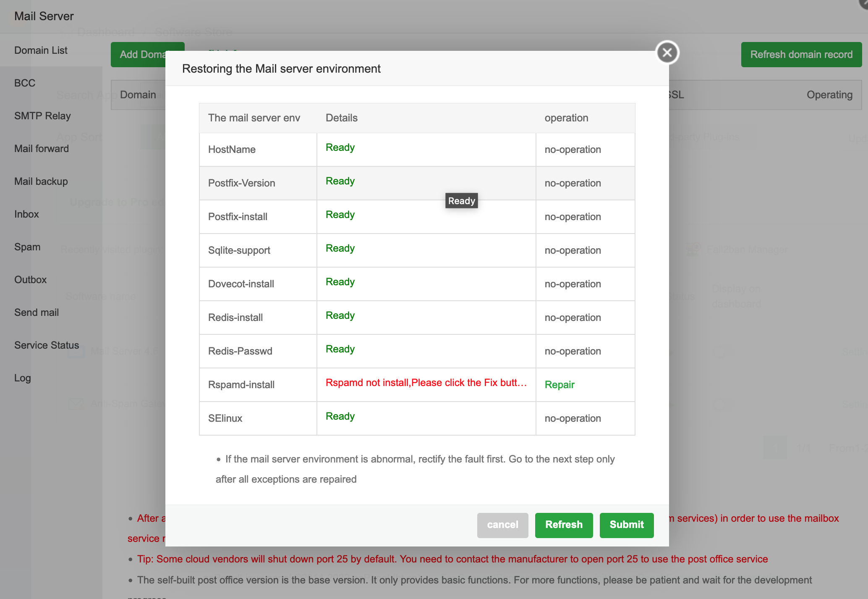Go to SMTP Relay
Image resolution: width=868 pixels, height=599 pixels.
(x=42, y=116)
